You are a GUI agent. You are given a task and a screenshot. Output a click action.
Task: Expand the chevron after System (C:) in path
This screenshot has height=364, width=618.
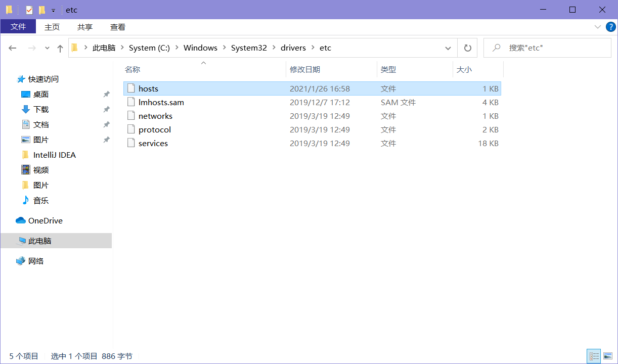click(x=177, y=48)
